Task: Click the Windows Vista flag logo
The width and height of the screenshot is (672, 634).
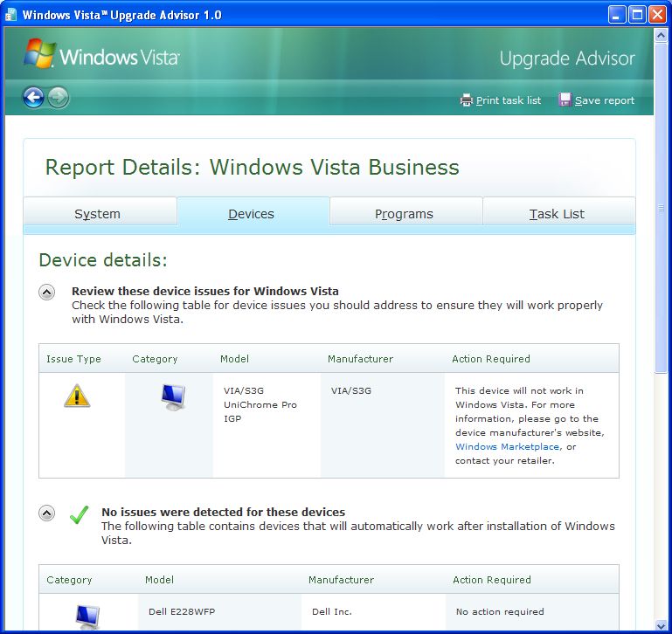Action: (39, 53)
